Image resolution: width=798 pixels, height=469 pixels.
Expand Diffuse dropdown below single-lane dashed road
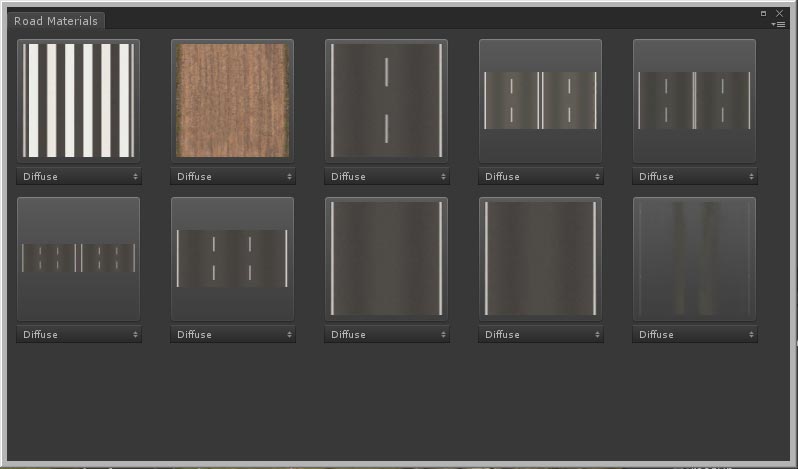coord(387,177)
